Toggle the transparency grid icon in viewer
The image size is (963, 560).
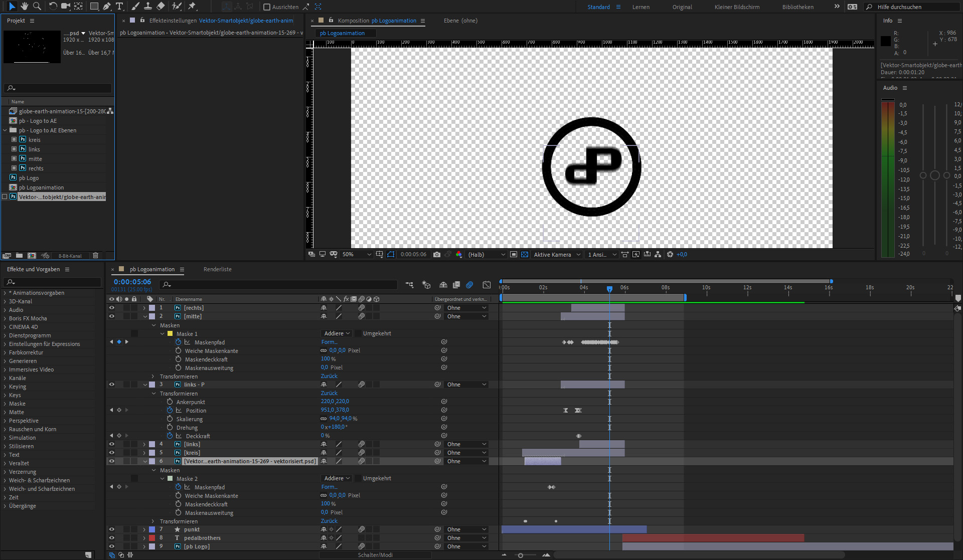tap(525, 255)
